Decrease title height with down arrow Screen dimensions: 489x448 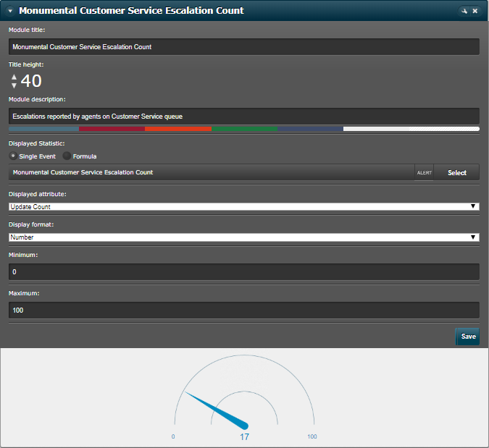click(14, 85)
